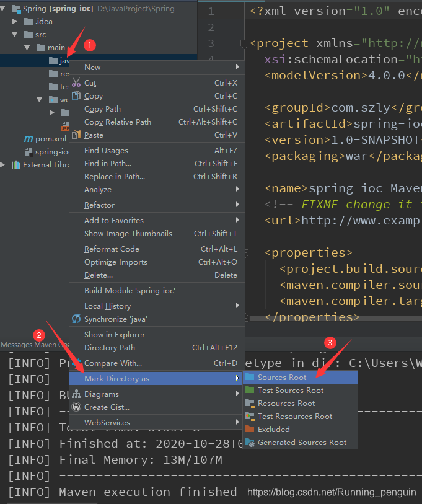Choose Copy Relative Path entry

(157, 122)
